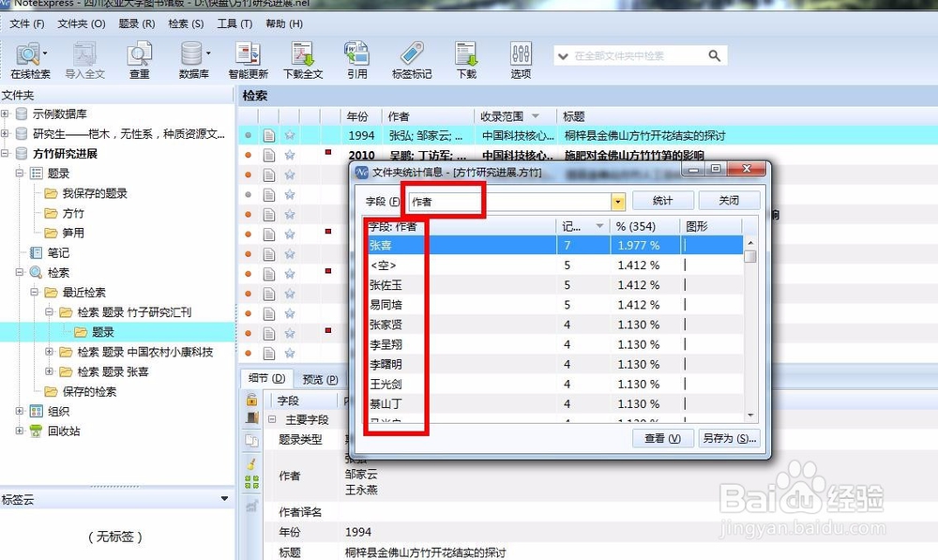Viewport: 938px width, 560px height.
Task: Collapse the 最近检索 tree node
Action: [35, 292]
